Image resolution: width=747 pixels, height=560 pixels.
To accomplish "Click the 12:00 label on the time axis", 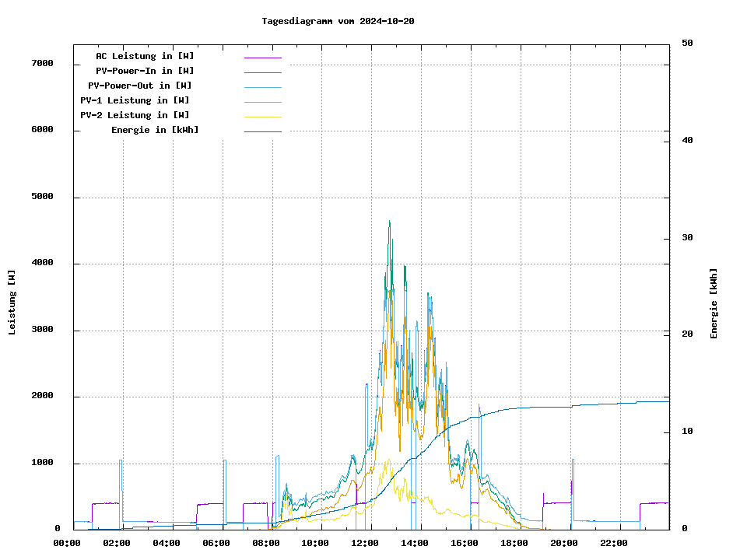I will pyautogui.click(x=365, y=543).
